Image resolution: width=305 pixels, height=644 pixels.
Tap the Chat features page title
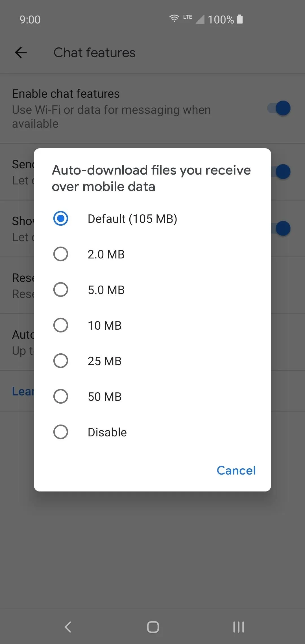pyautogui.click(x=95, y=53)
